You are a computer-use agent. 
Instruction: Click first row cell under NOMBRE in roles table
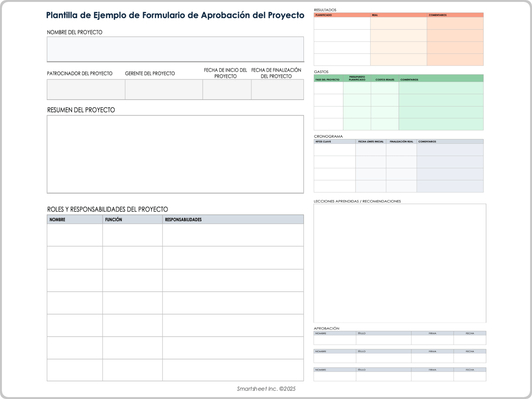75,235
